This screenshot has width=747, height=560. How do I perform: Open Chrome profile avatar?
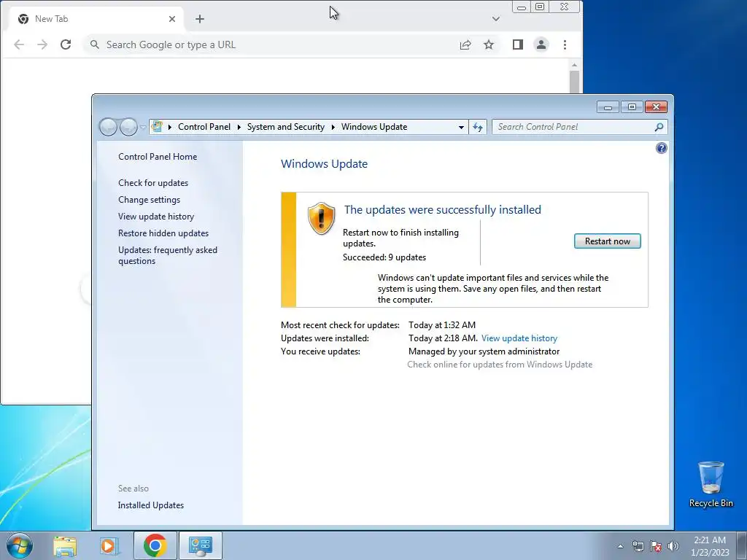tap(541, 44)
